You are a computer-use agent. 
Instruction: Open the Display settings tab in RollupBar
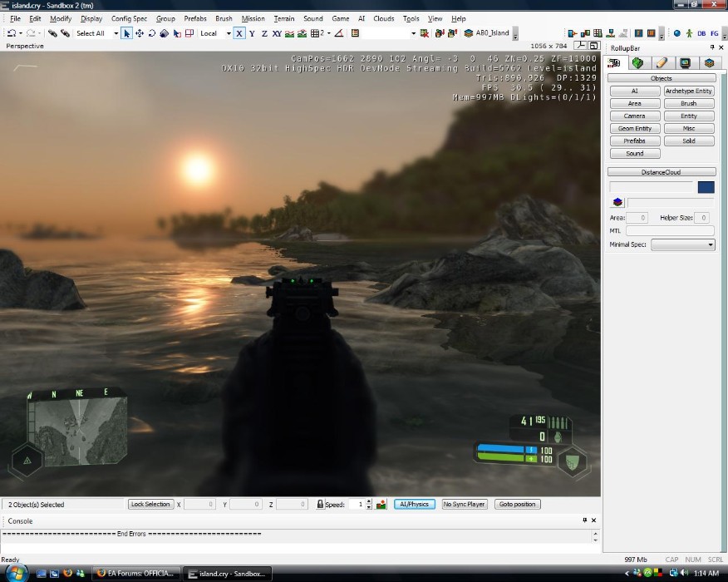click(x=685, y=62)
